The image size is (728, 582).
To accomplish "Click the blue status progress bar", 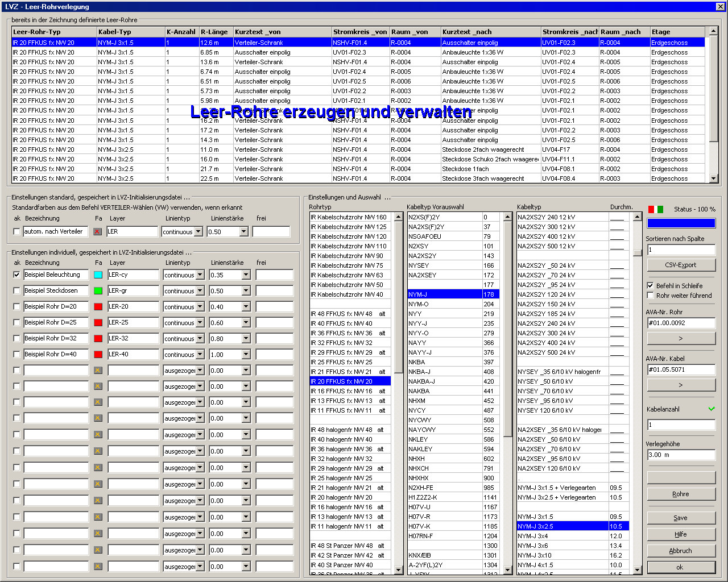I will (681, 223).
